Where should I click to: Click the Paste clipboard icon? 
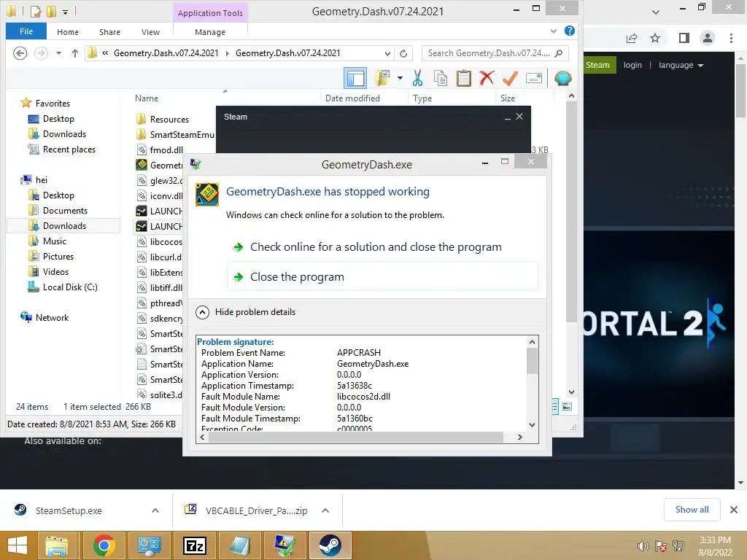[x=463, y=78]
